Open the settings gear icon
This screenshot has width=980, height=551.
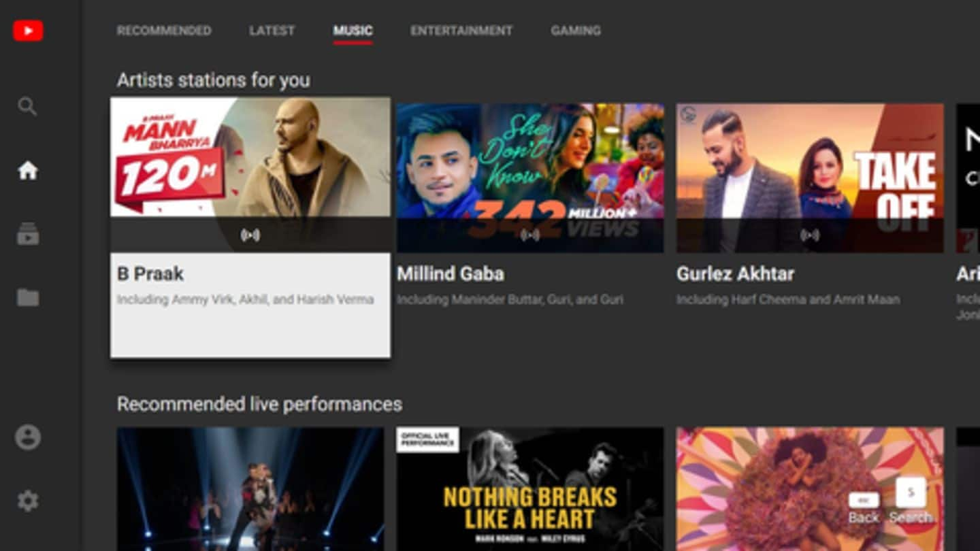[28, 501]
